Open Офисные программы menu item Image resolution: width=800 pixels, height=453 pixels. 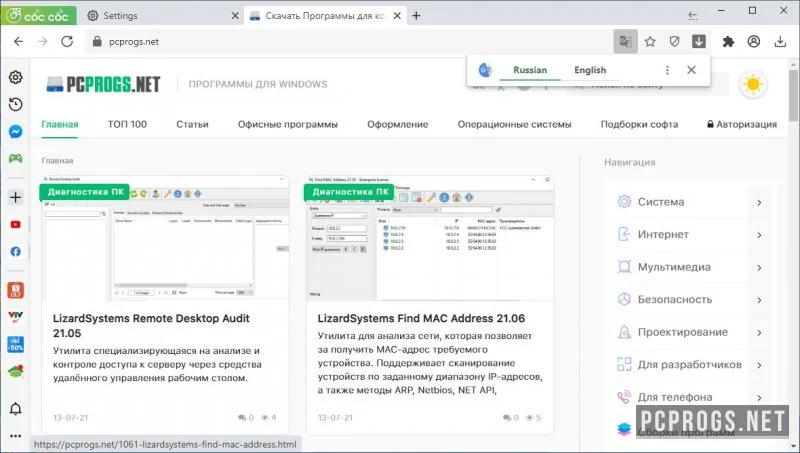pyautogui.click(x=288, y=124)
